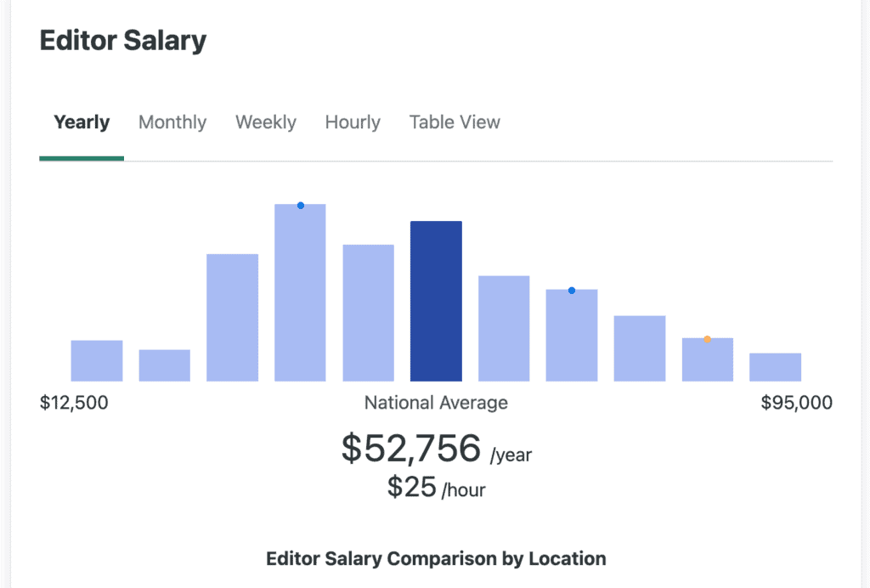The width and height of the screenshot is (870, 588).
Task: Switch to the Weekly salary tab
Action: click(265, 122)
